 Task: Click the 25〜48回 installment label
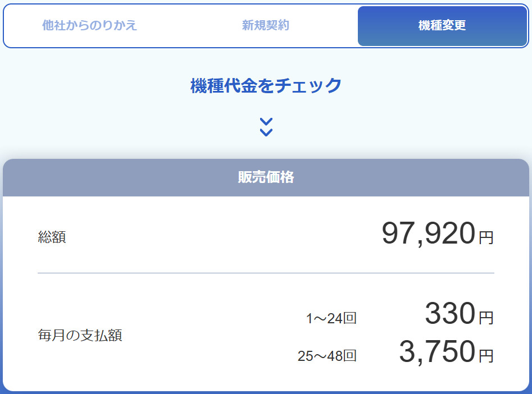[x=327, y=356]
